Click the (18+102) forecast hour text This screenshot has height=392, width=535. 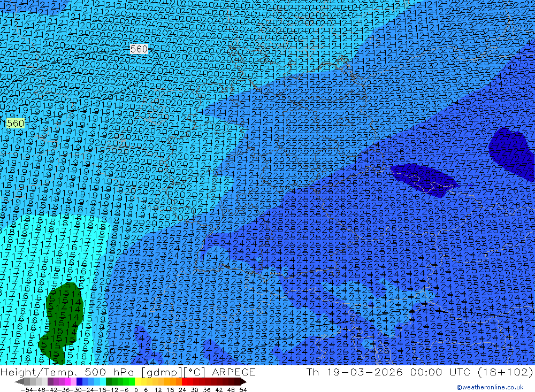[505, 372]
